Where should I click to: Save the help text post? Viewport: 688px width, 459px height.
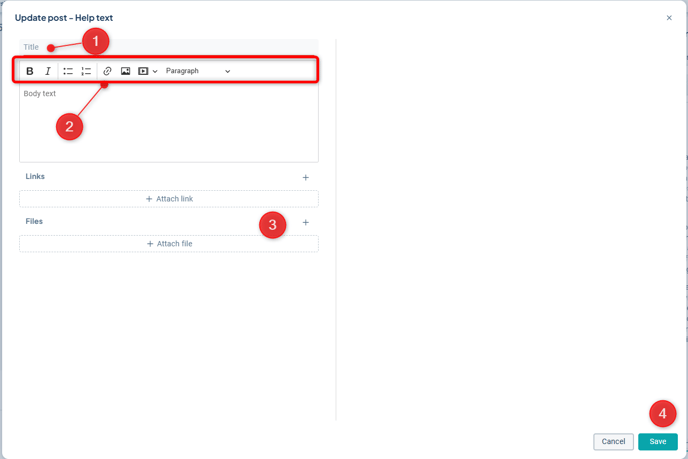(x=657, y=441)
